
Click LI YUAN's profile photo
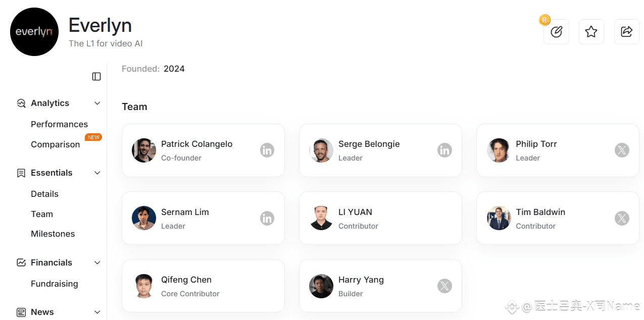[321, 218]
